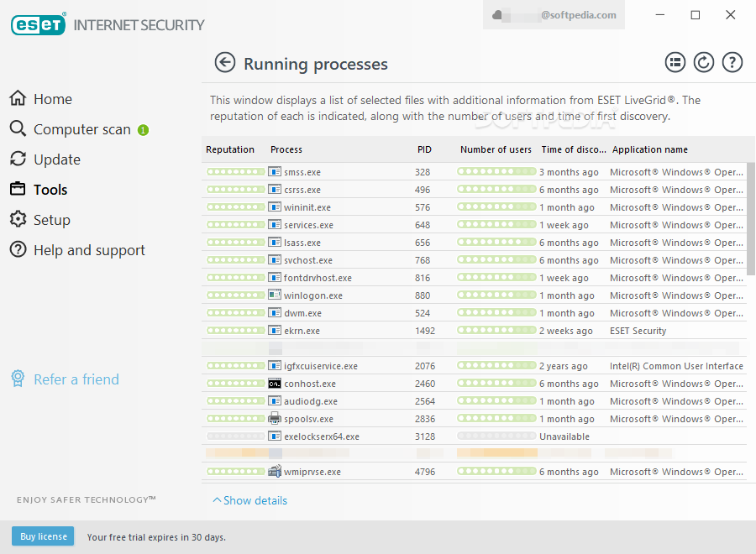This screenshot has width=756, height=554.
Task: Click the Intel(R) Common User Interface text
Action: click(x=676, y=366)
